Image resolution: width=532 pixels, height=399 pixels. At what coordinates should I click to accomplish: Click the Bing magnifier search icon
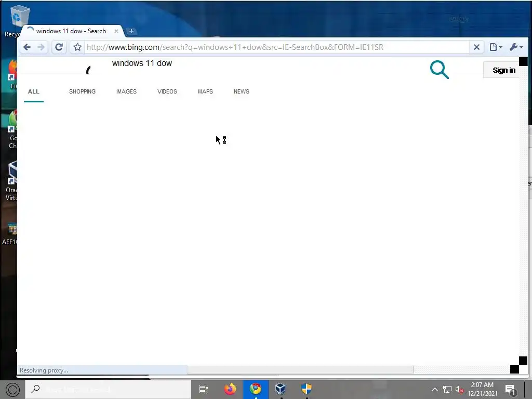[x=440, y=70]
